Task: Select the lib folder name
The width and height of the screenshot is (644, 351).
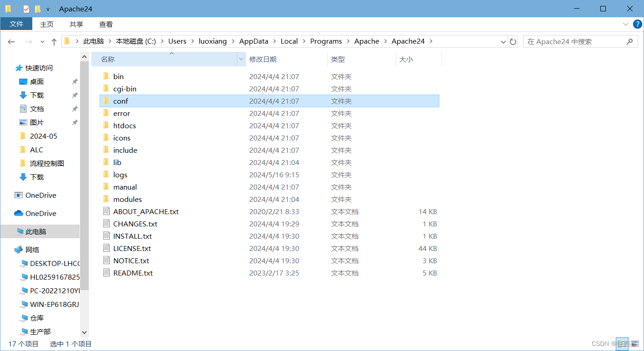Action: point(117,162)
